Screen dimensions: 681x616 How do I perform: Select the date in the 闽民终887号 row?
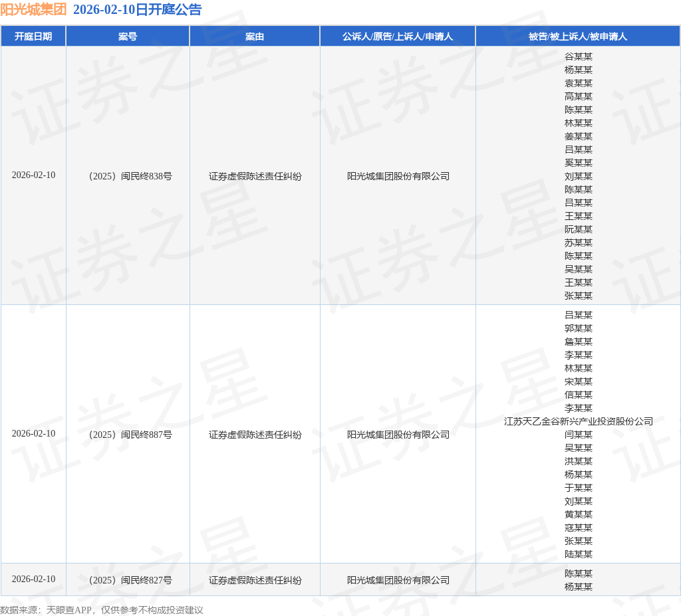click(33, 433)
